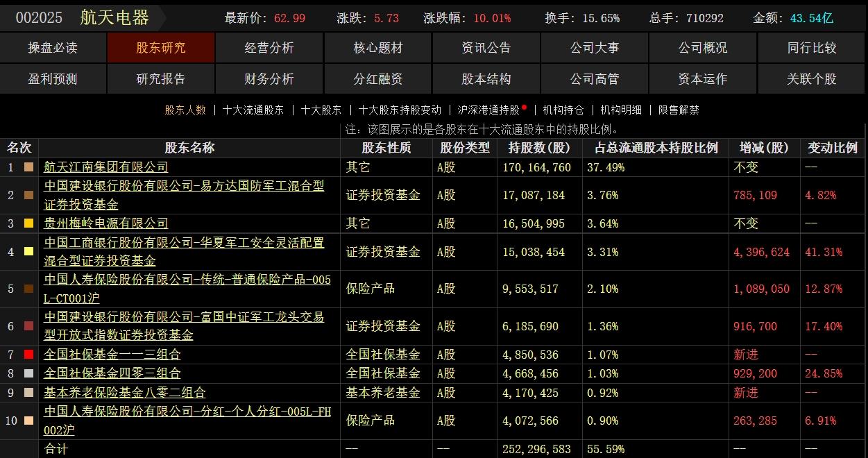This screenshot has height=458, width=868.
Task: Open 中国人寿 传统-普通保险产品 shareholder link
Action: 187,289
